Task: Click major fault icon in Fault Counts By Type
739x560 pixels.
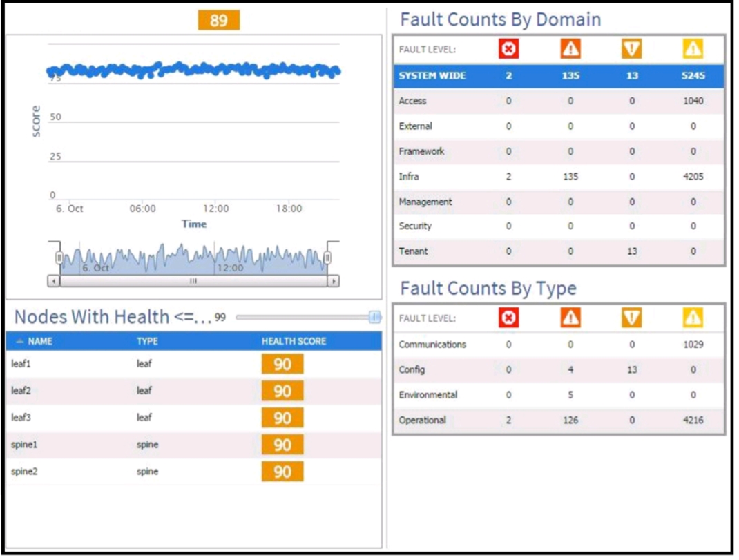Action: point(570,318)
